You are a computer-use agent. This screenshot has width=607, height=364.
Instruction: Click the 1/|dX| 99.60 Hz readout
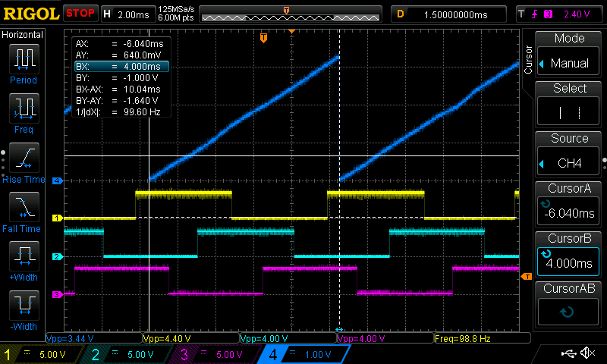[x=120, y=112]
